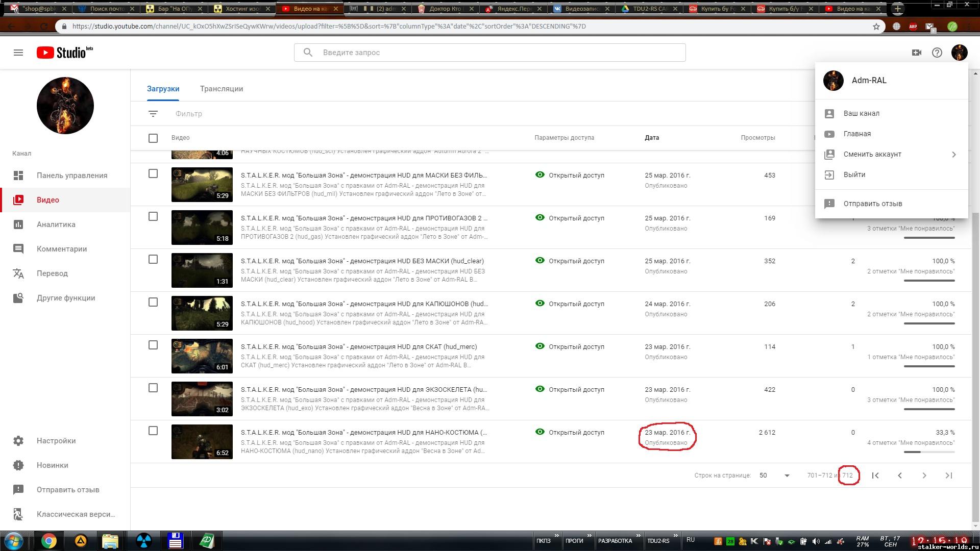
Task: Click the search field Введите запрос
Action: pos(490,53)
